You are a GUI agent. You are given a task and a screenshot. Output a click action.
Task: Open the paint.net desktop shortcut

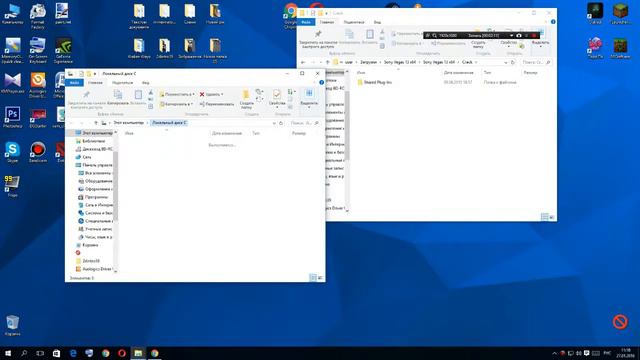point(62,14)
